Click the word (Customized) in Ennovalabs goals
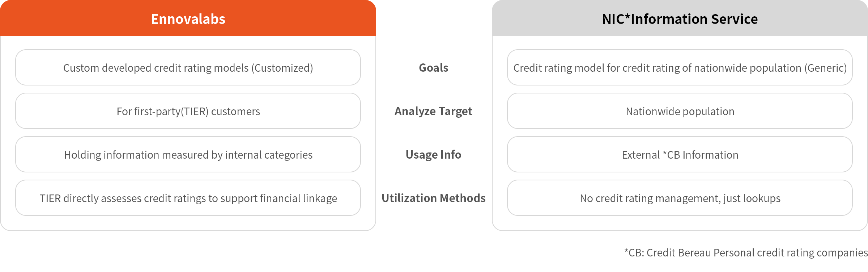The height and width of the screenshot is (272, 868). coord(282,68)
